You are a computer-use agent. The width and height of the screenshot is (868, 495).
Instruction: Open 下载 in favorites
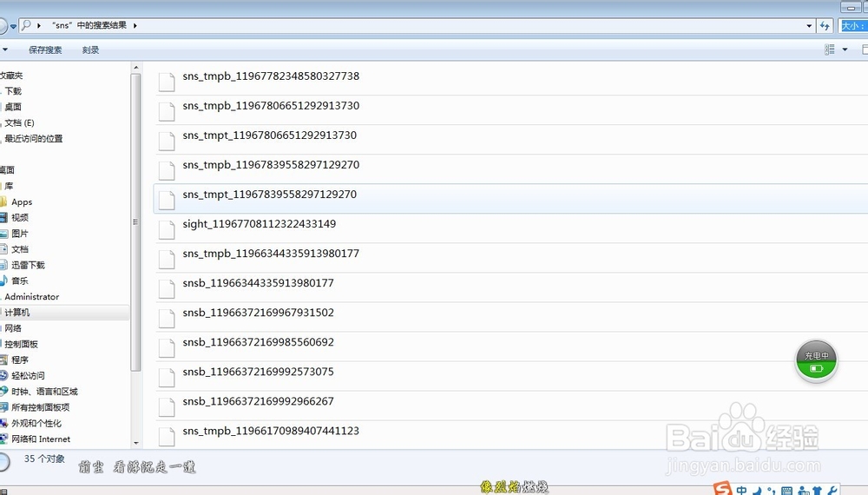coord(13,91)
